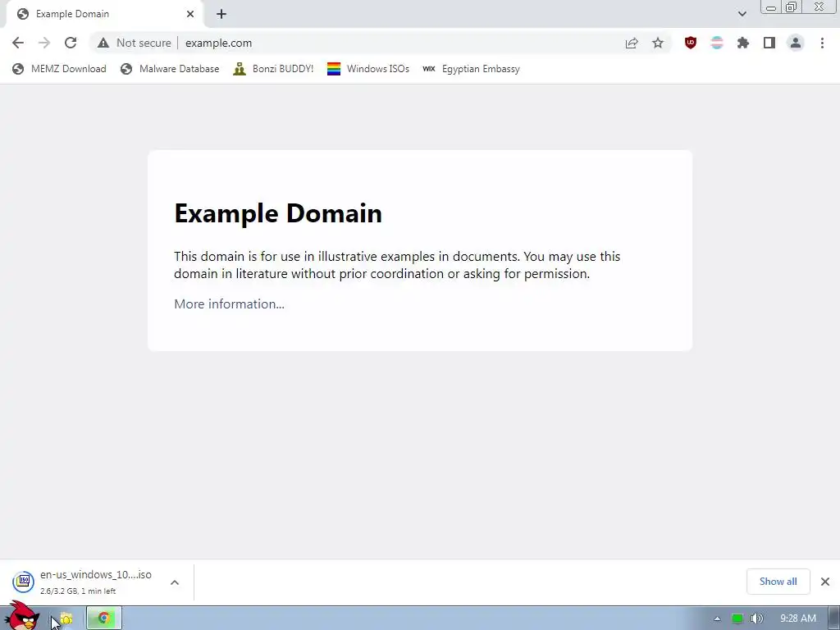Open the Bonzi BUDDY! bookmark
The width and height of the screenshot is (840, 630).
[273, 69]
